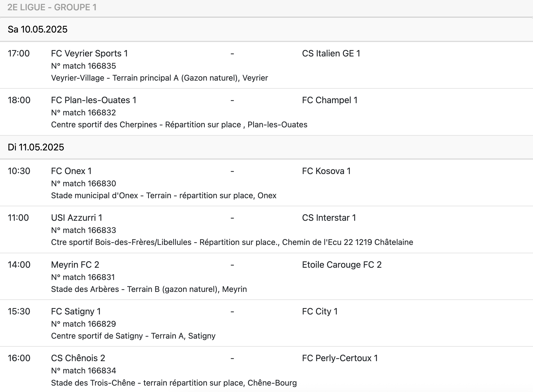Image resolution: width=533 pixels, height=392 pixels.
Task: Click the FC Champel 1 team name
Action: (330, 100)
